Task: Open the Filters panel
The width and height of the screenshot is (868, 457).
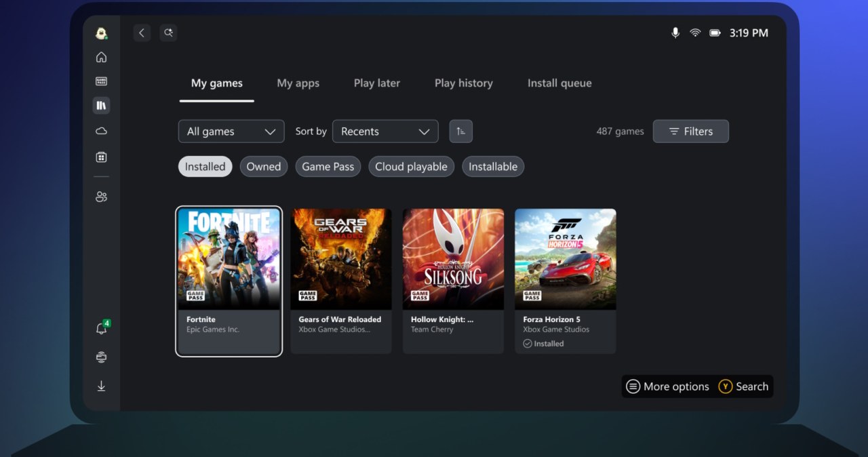Action: tap(690, 131)
